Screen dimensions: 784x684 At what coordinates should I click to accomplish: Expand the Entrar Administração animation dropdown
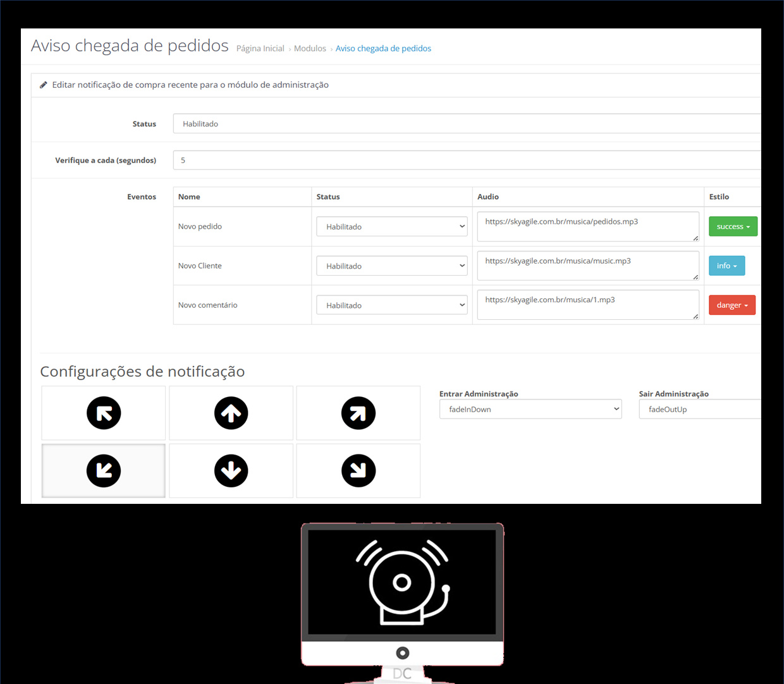(x=530, y=409)
